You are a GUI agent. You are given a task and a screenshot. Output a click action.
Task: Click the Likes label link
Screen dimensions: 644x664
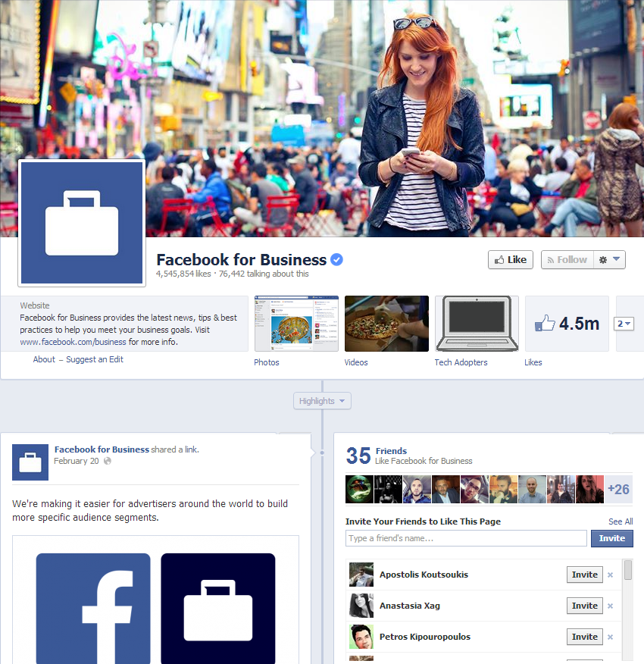tap(533, 362)
